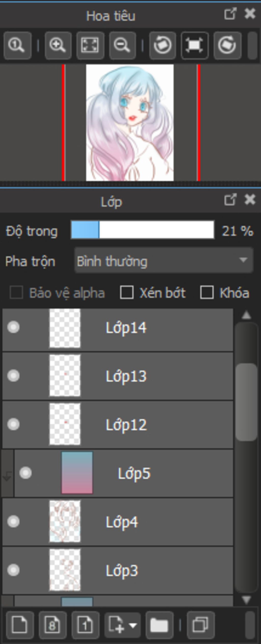The height and width of the screenshot is (644, 261).
Task: Select the Lớp4 layer thumbnail
Action: 65,521
